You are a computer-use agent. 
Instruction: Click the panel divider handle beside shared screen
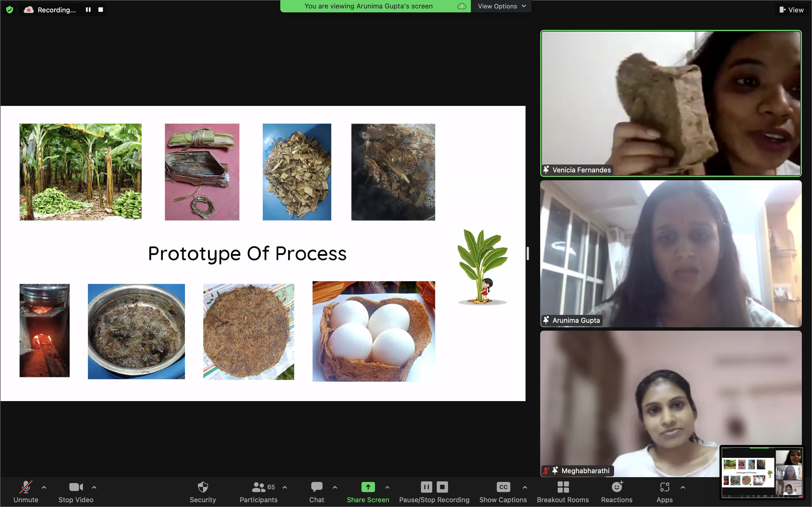click(528, 253)
